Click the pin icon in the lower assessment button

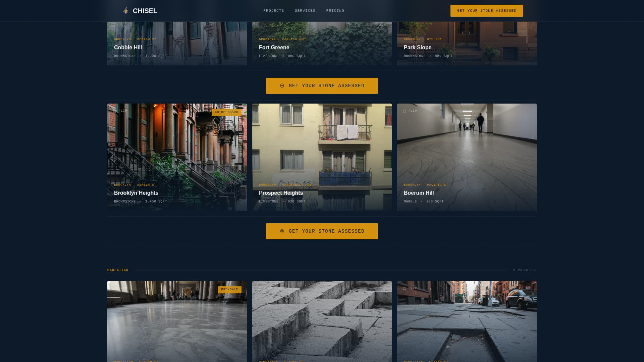282,231
